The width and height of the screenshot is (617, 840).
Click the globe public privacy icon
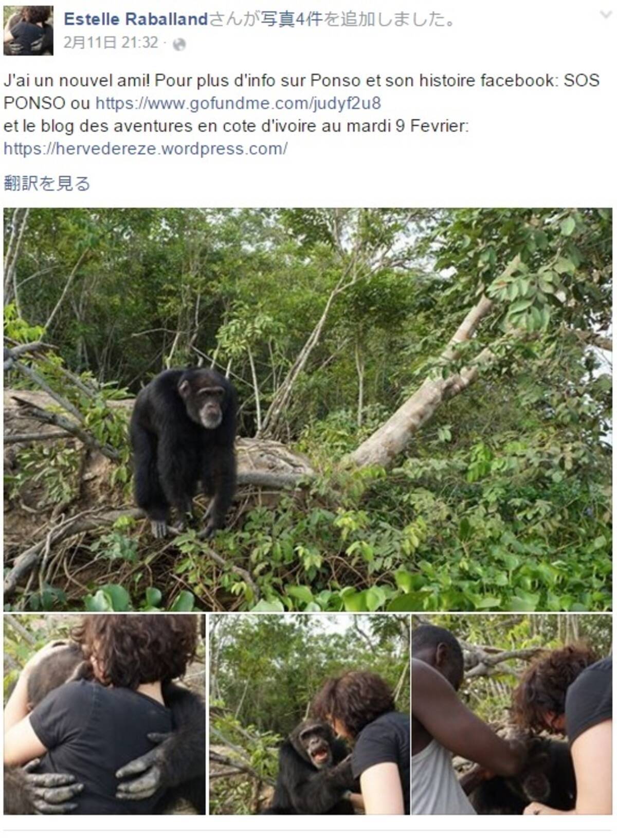179,45
